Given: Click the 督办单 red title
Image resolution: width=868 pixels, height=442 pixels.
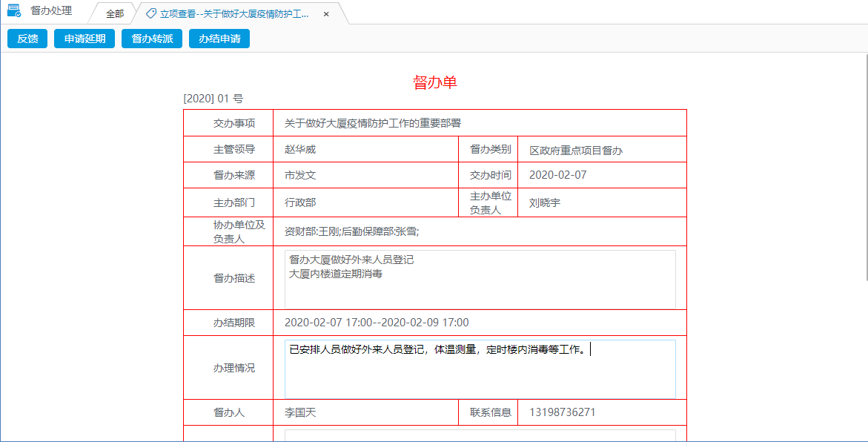Looking at the screenshot, I should pyautogui.click(x=434, y=79).
